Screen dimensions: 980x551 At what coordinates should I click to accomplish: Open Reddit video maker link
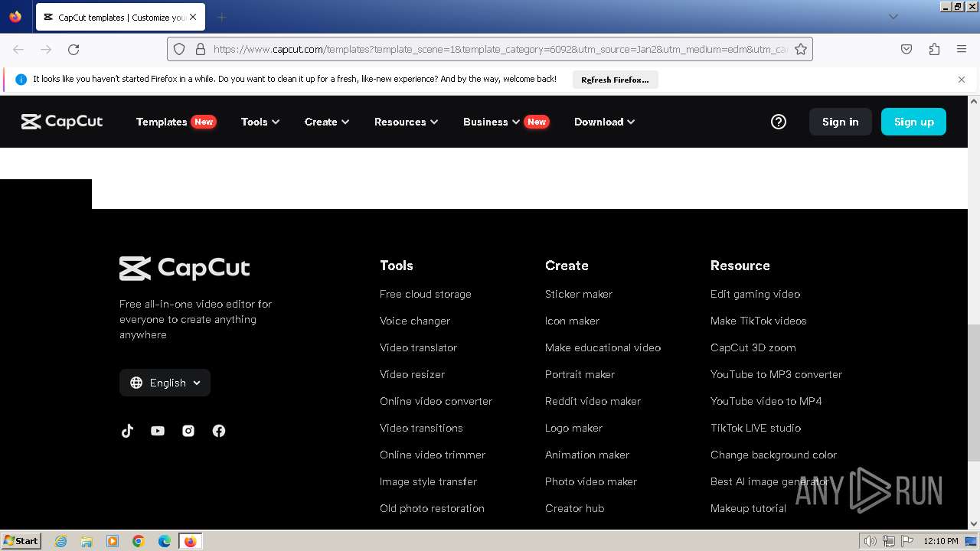593,401
